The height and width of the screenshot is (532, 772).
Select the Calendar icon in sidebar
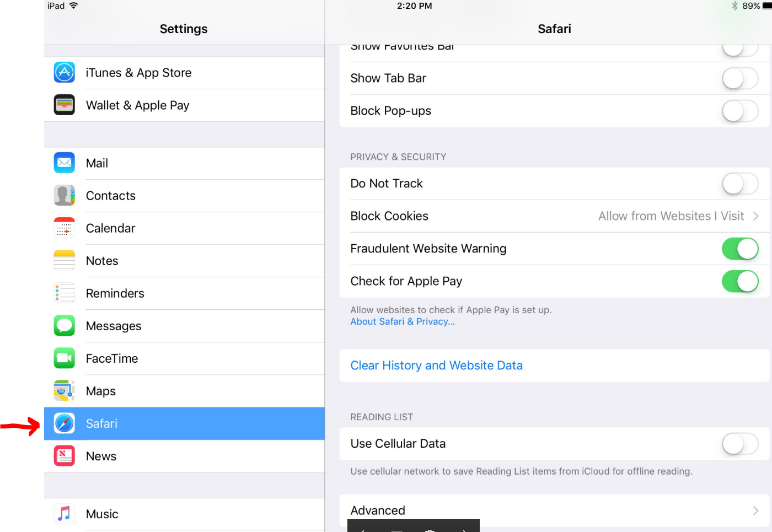(x=65, y=228)
